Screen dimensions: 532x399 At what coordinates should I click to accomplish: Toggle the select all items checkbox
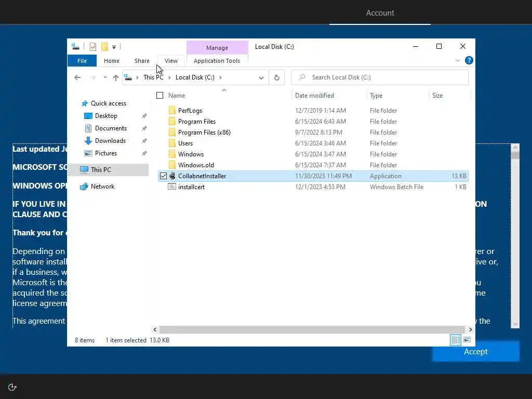coord(159,96)
